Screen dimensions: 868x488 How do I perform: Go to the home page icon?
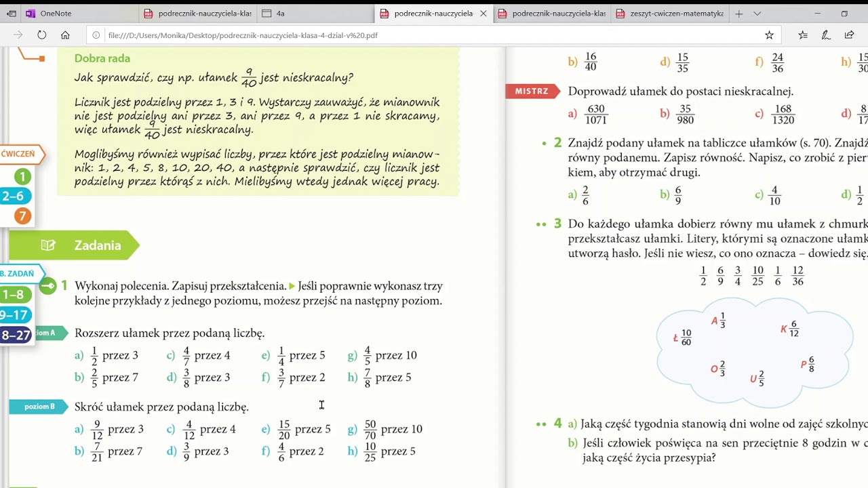click(x=65, y=35)
